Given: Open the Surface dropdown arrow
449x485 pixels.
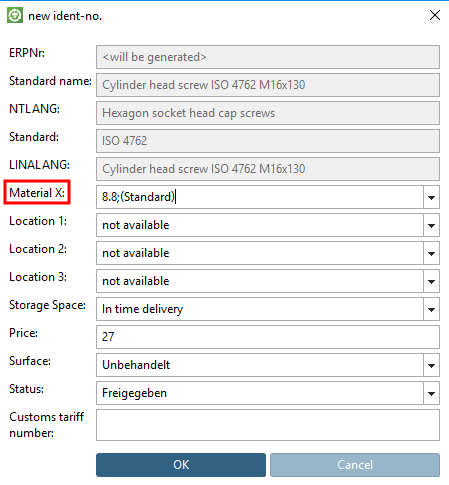Looking at the screenshot, I should (x=431, y=365).
